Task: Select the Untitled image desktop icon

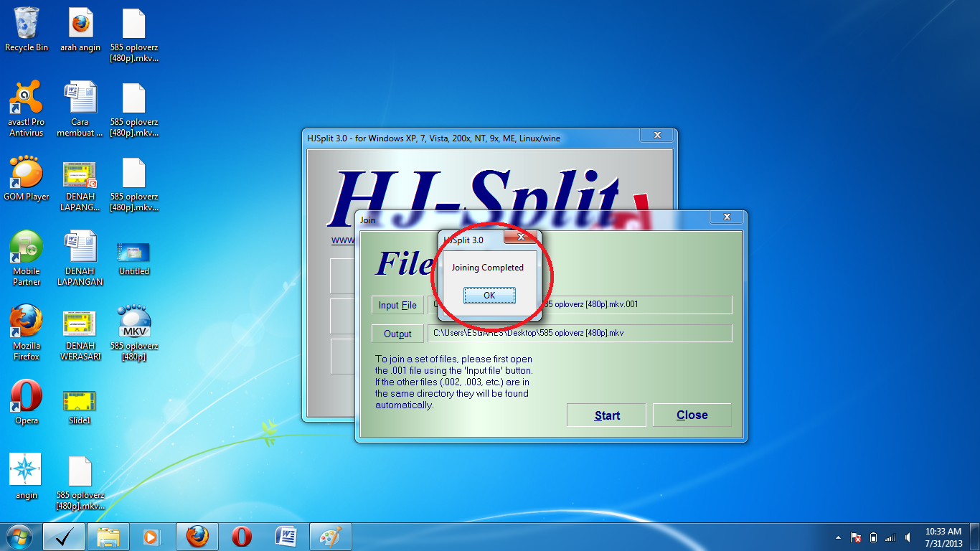Action: 134,258
